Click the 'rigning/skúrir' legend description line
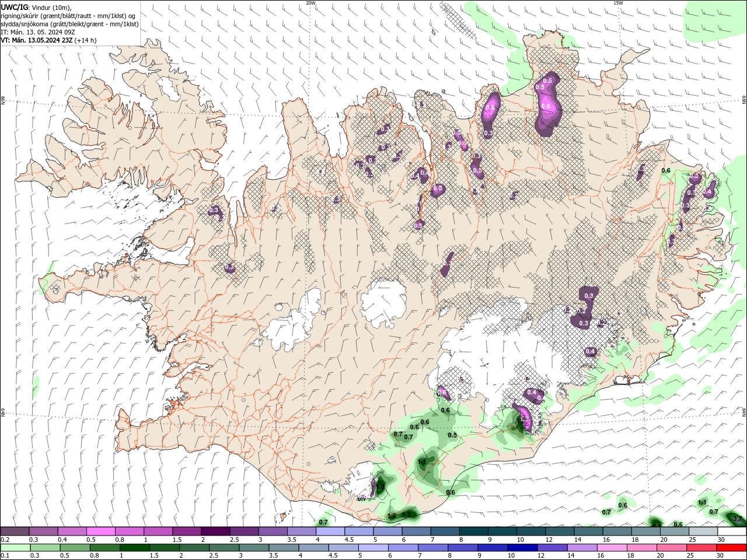 [x=68, y=16]
